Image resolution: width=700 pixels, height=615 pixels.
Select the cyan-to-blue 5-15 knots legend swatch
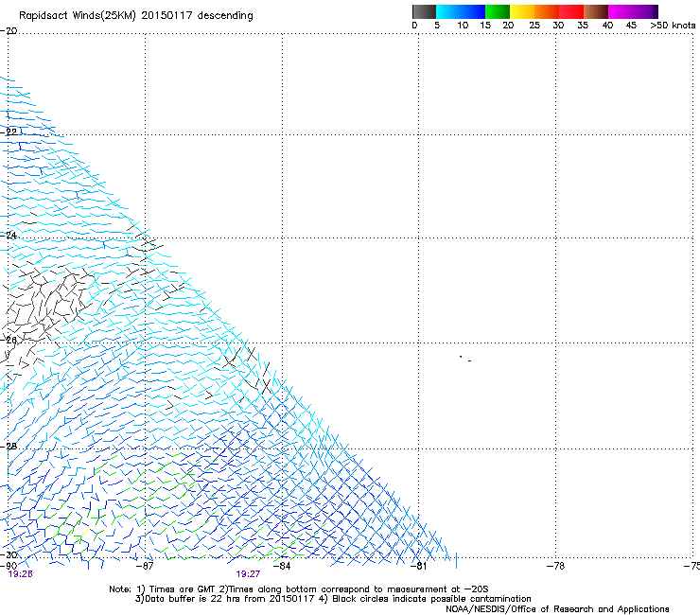[x=461, y=11]
